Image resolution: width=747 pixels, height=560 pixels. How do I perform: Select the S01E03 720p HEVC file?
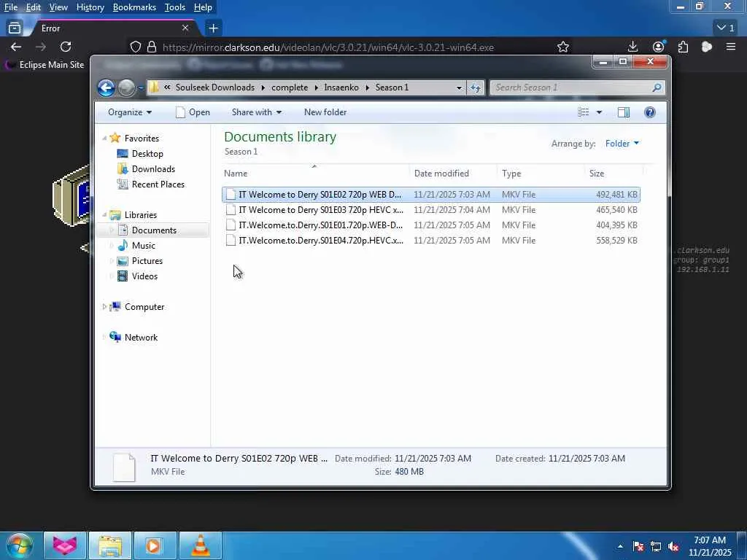(430, 209)
